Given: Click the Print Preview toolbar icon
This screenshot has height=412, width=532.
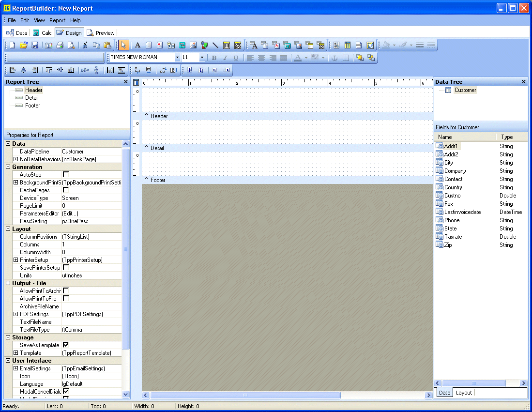Looking at the screenshot, I should click(x=71, y=46).
